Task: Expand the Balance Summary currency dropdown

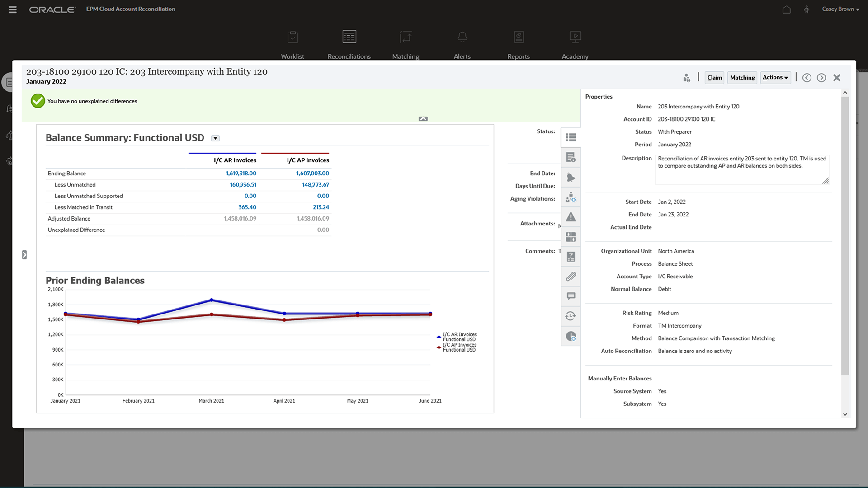Action: coord(216,138)
